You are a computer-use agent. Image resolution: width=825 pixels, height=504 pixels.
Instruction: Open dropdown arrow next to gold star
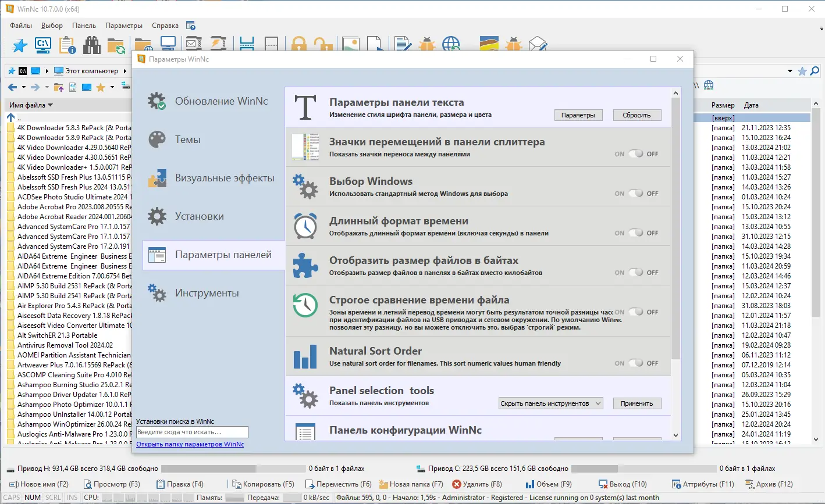pyautogui.click(x=112, y=87)
